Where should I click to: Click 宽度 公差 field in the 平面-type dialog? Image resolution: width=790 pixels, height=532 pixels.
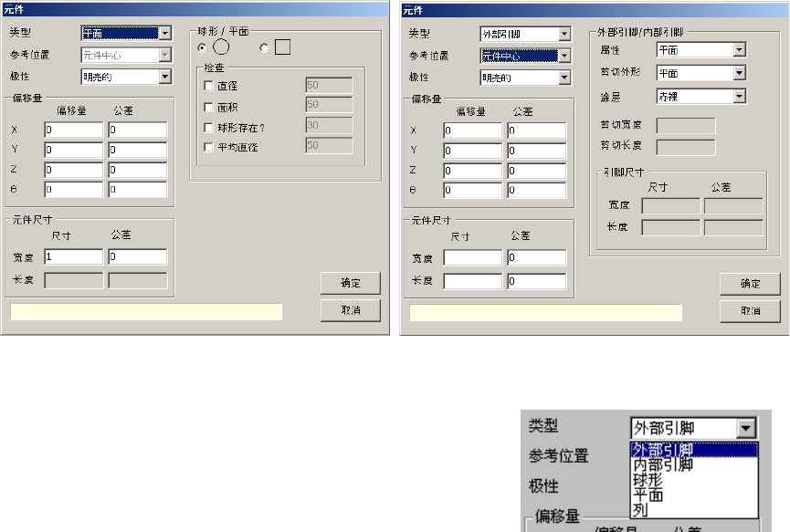point(138,256)
